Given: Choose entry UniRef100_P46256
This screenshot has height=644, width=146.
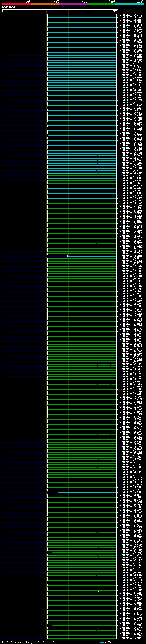Looking at the screenshot, I should [x=131, y=140].
